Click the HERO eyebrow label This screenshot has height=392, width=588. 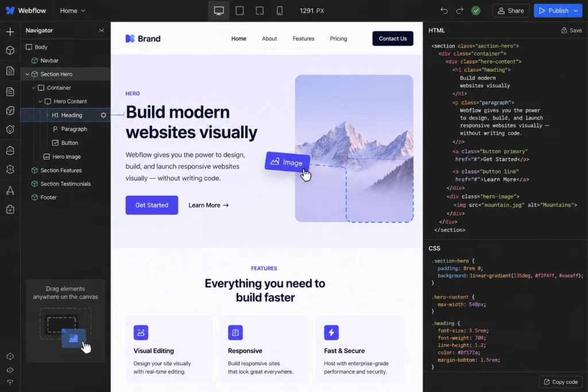coord(133,94)
